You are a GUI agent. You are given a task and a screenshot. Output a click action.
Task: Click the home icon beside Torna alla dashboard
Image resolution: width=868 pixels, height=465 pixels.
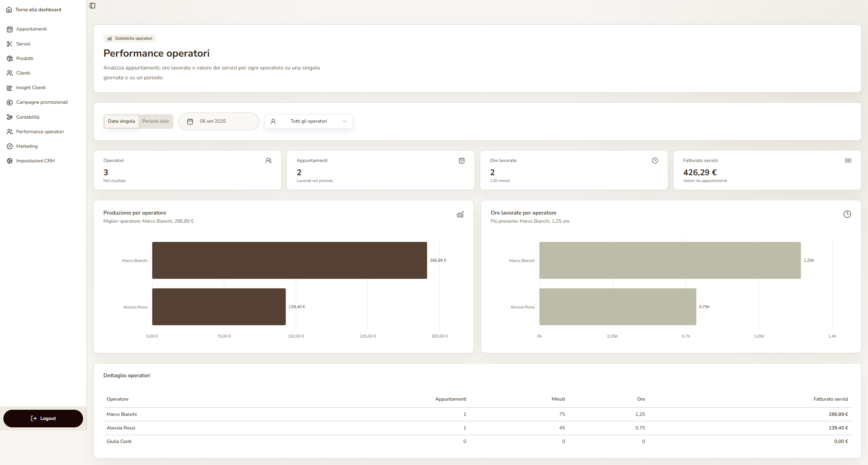[9, 9]
